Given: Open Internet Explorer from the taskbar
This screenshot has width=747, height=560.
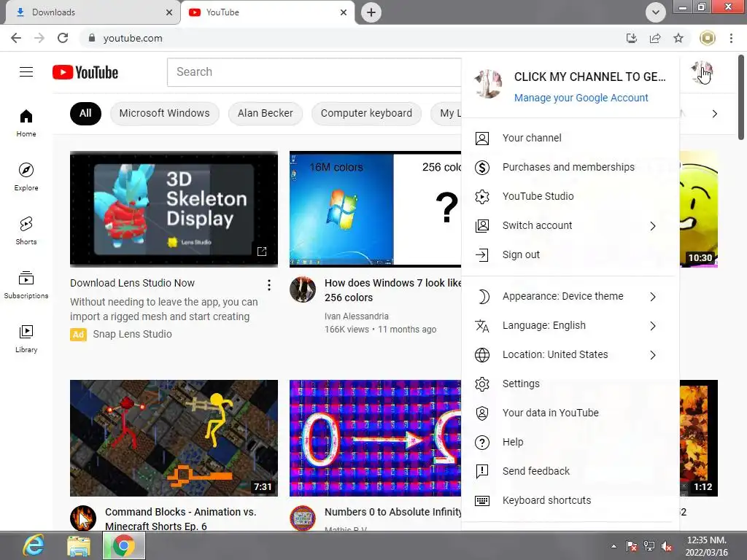Looking at the screenshot, I should tap(34, 545).
